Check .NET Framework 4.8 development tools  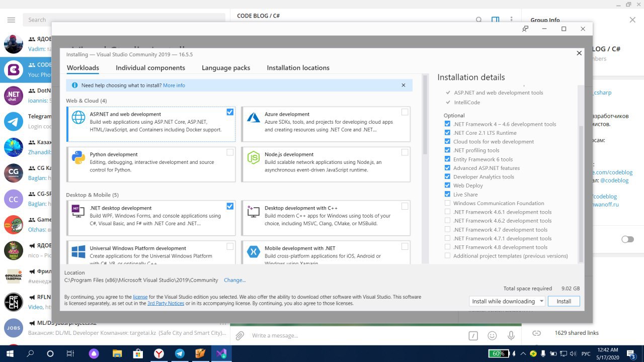(x=447, y=247)
